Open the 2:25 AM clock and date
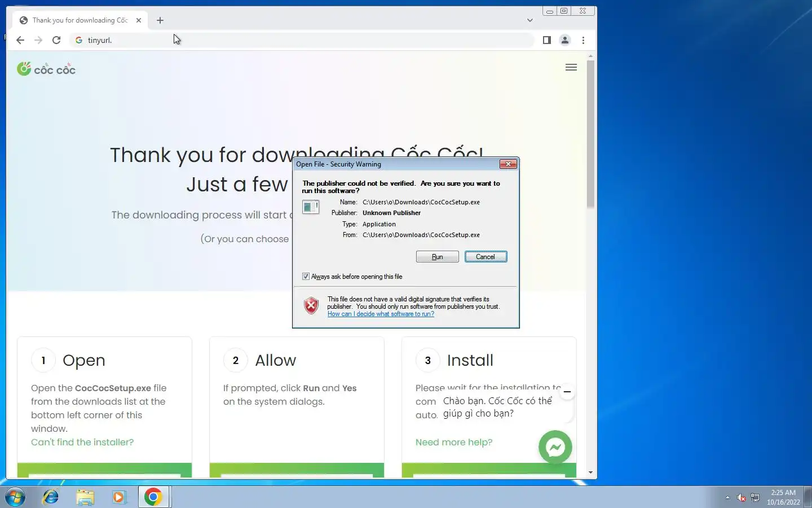 pos(783,497)
